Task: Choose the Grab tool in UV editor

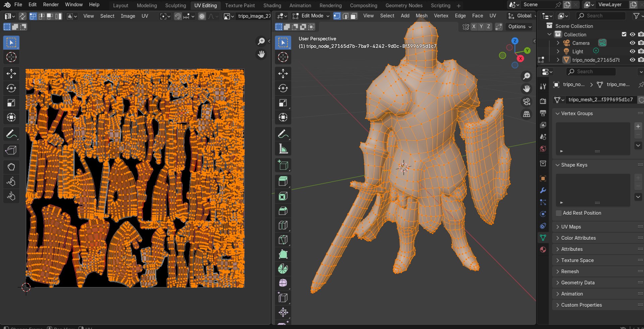Action: coord(11,167)
